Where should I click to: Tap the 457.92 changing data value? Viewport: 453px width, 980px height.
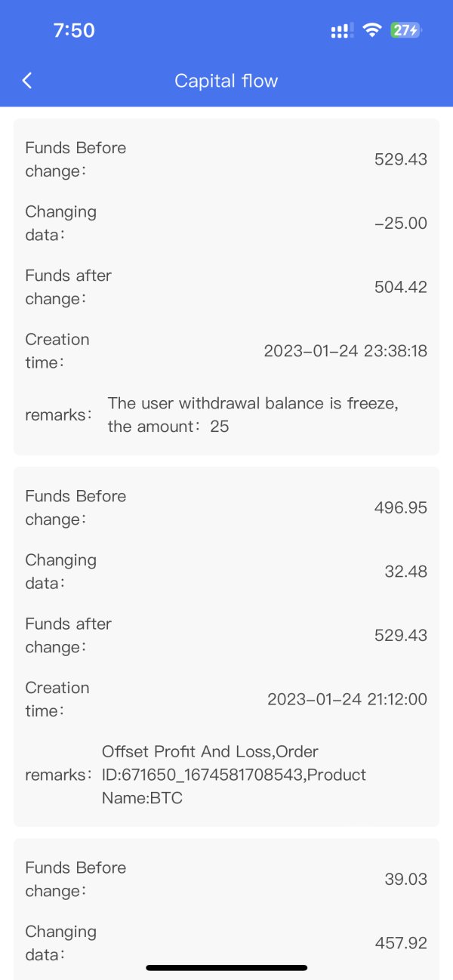click(x=400, y=943)
